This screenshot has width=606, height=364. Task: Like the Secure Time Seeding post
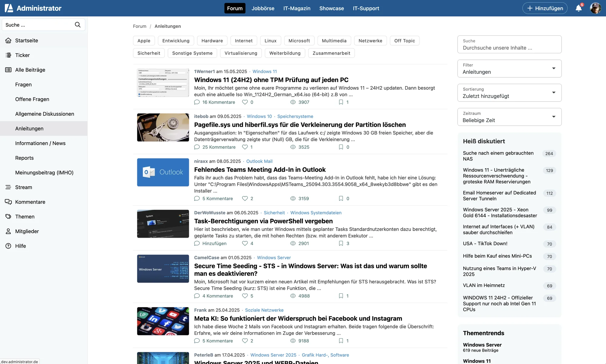[x=245, y=296]
